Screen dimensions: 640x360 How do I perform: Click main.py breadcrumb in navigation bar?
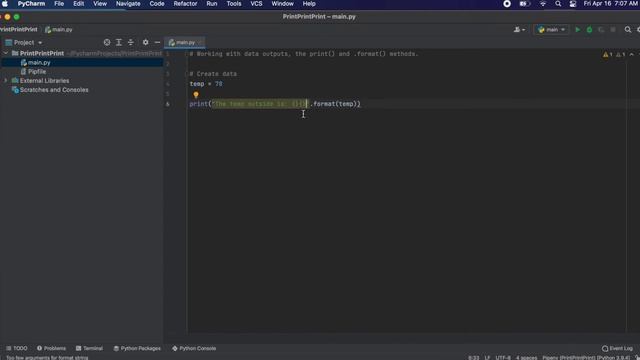pos(59,29)
